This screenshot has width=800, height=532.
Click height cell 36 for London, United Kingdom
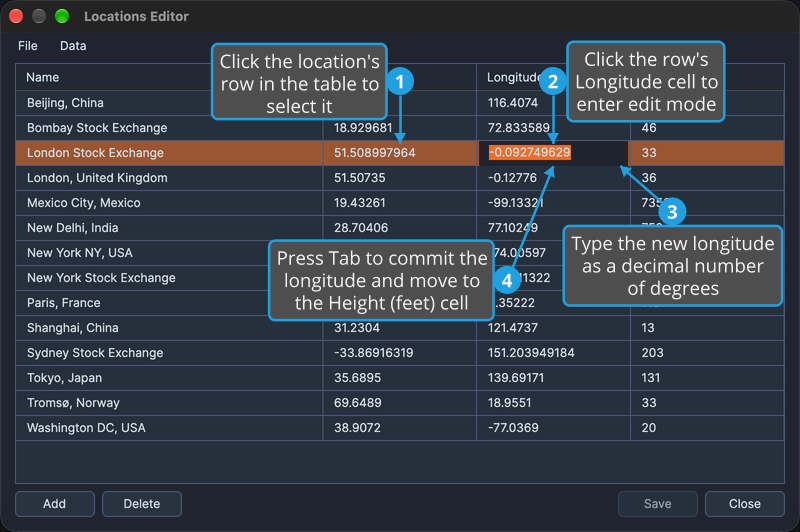click(x=707, y=178)
